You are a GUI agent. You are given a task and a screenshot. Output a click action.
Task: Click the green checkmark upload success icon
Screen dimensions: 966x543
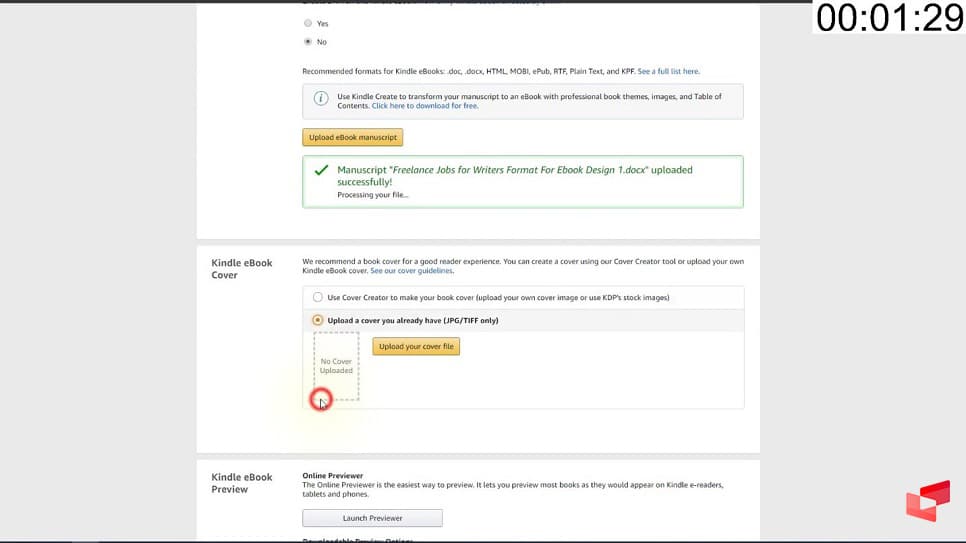(321, 170)
